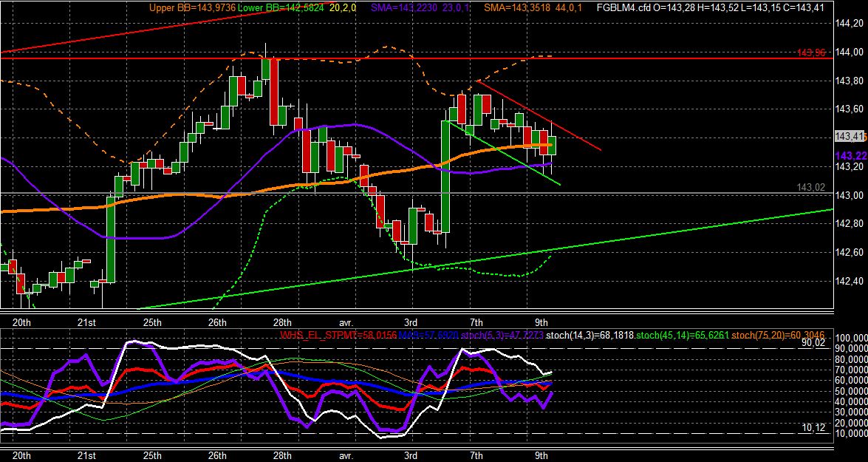Click the 70,0000 stochastic axis label
Viewport: 868px width, 462px height.
pyautogui.click(x=852, y=370)
